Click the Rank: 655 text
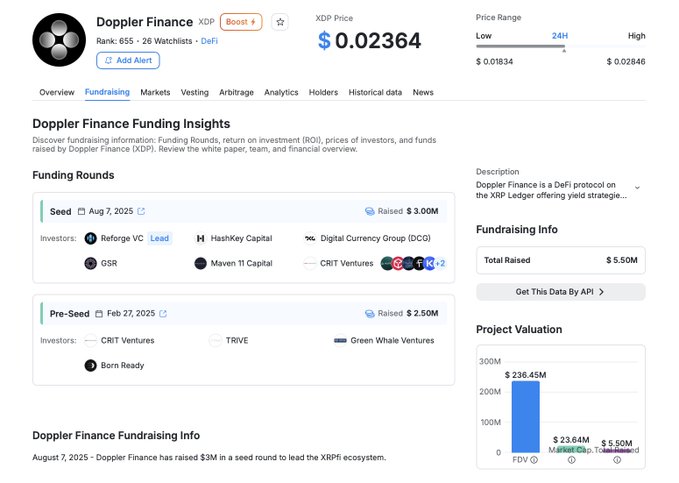679x483 pixels. tap(115, 41)
